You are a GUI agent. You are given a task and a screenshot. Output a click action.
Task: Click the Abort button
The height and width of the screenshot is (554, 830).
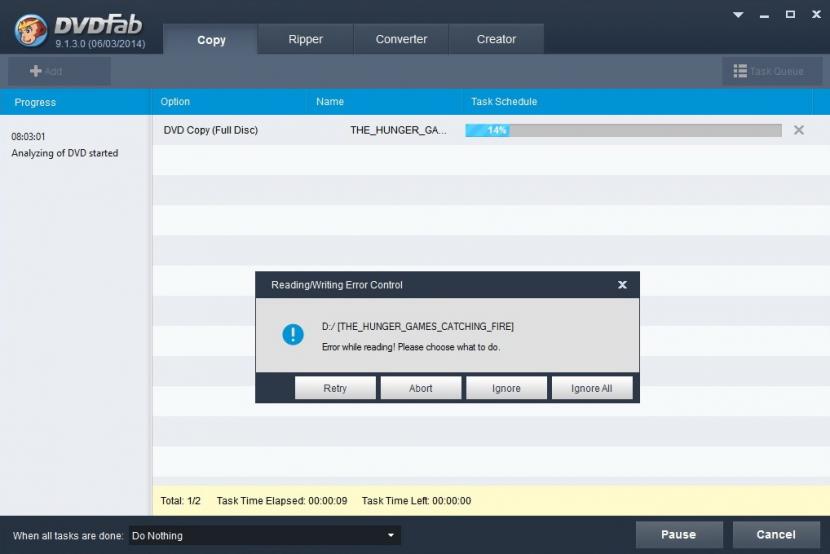pyautogui.click(x=421, y=388)
